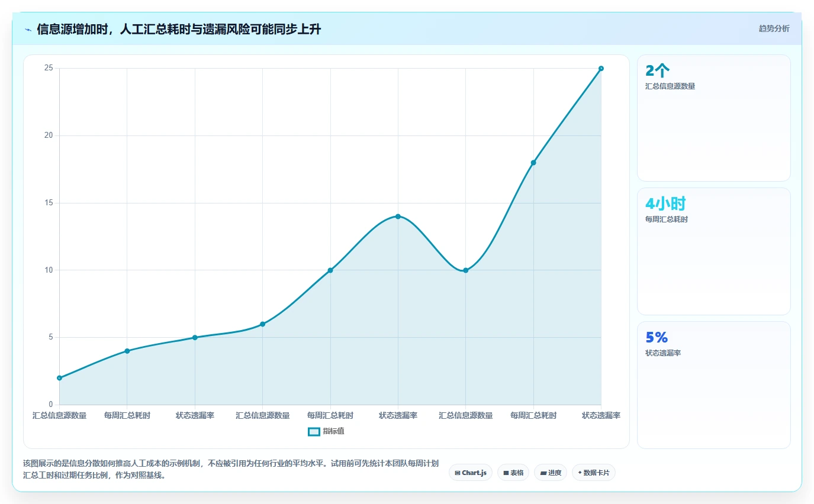Click the 4小时 value in the stat card
The width and height of the screenshot is (814, 504).
tap(665, 204)
